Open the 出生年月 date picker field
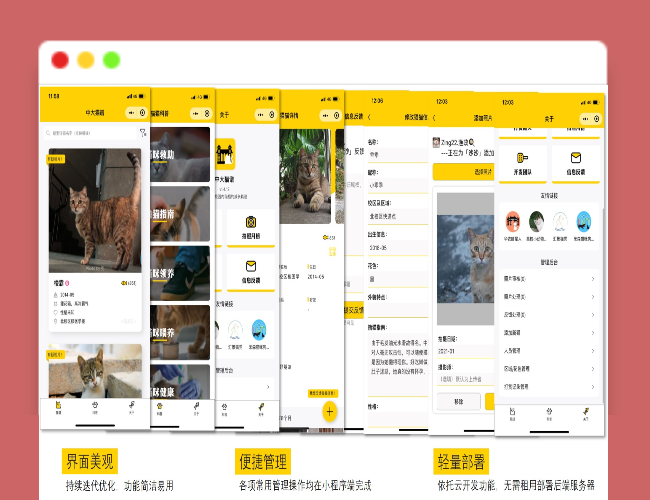Image resolution: width=650 pixels, height=500 pixels. pyautogui.click(x=398, y=248)
